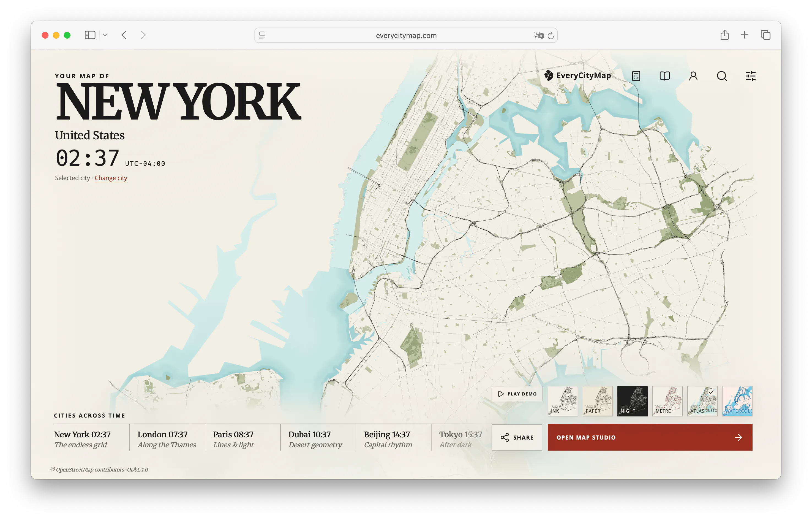Open site search magnifier icon
This screenshot has width=812, height=520.
click(x=722, y=76)
